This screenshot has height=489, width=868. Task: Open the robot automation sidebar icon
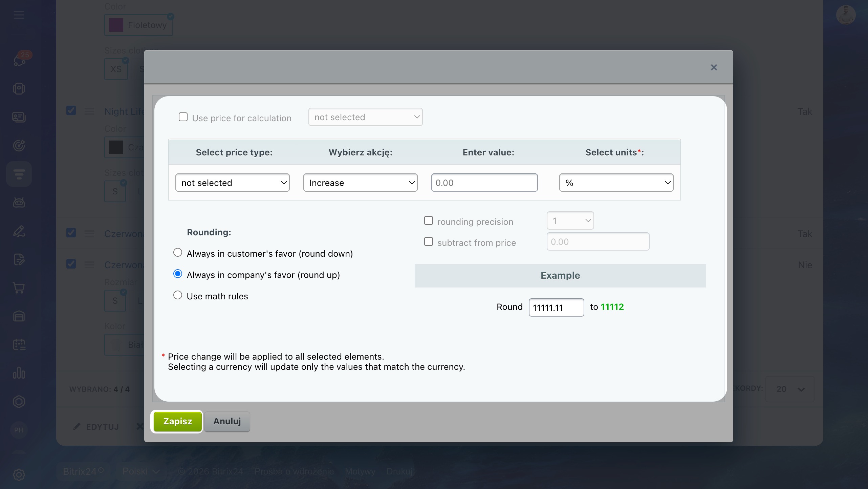(x=19, y=203)
